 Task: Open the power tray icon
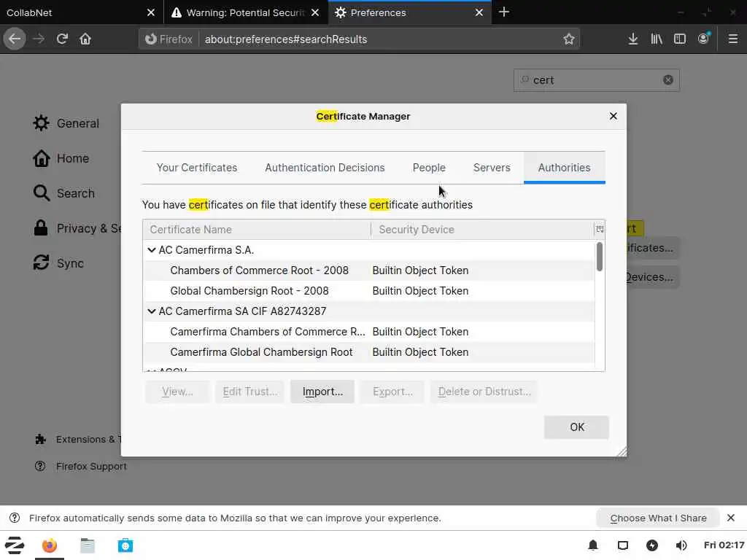tap(652, 545)
